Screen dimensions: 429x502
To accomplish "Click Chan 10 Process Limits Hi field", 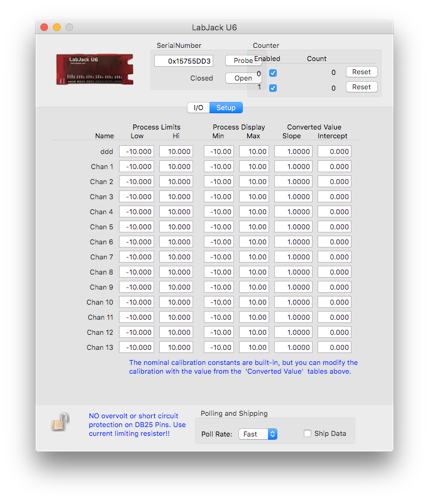I will 176,302.
